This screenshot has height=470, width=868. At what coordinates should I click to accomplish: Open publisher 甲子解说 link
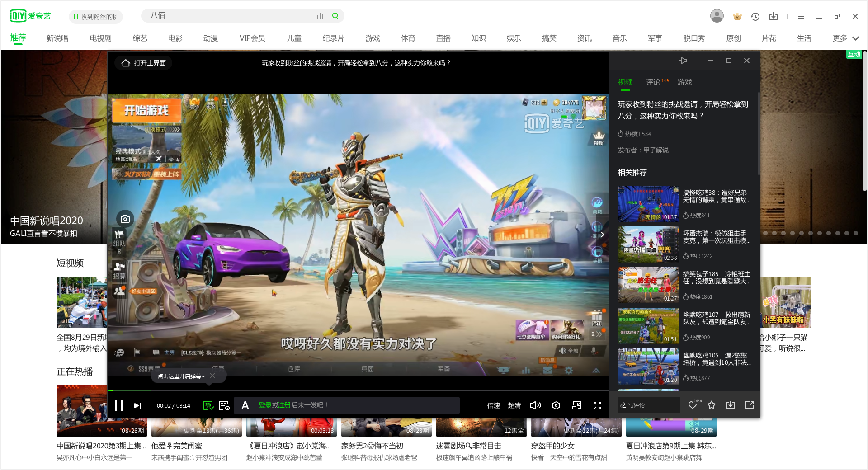click(x=656, y=150)
